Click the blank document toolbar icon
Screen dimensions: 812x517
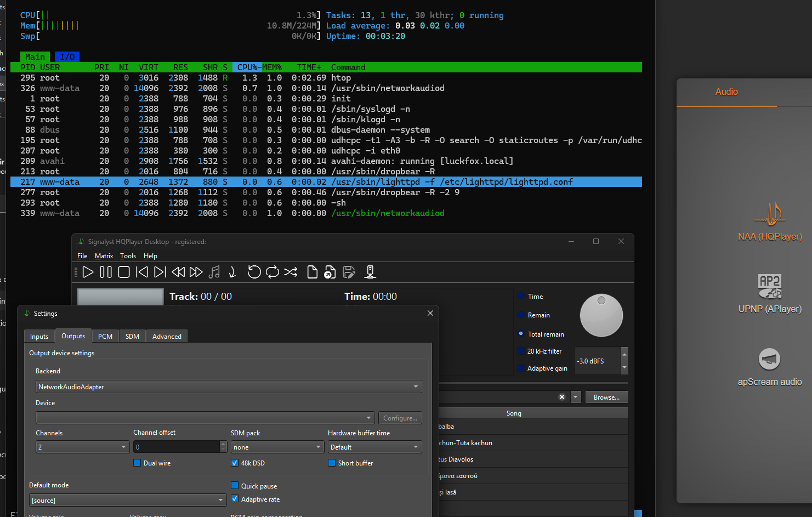click(x=312, y=272)
